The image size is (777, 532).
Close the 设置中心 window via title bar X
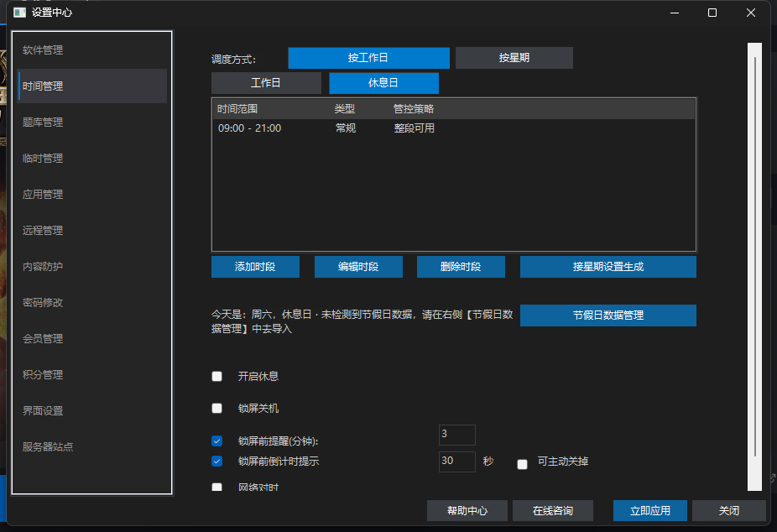point(751,13)
